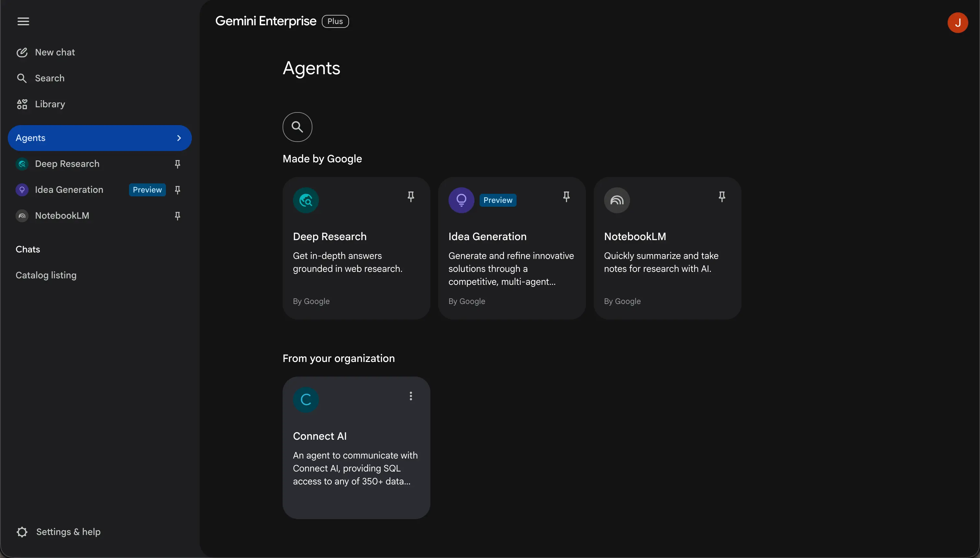Open Catalog listing
Viewport: 980px width, 558px height.
pyautogui.click(x=46, y=275)
